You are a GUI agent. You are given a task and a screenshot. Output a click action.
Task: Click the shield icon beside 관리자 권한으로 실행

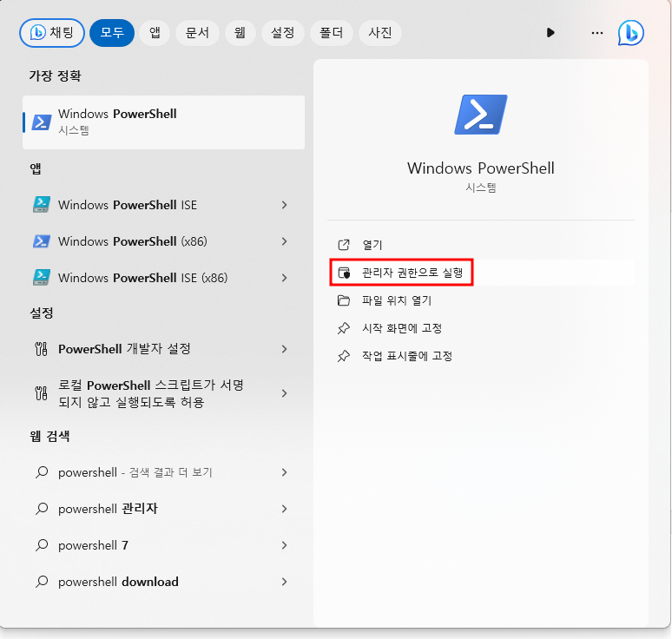(x=344, y=273)
